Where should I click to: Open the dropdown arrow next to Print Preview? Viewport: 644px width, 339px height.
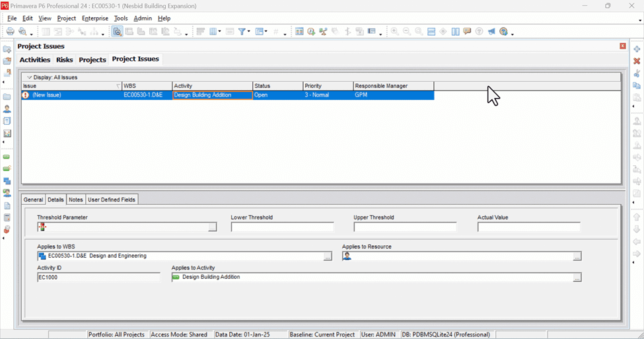31,34
